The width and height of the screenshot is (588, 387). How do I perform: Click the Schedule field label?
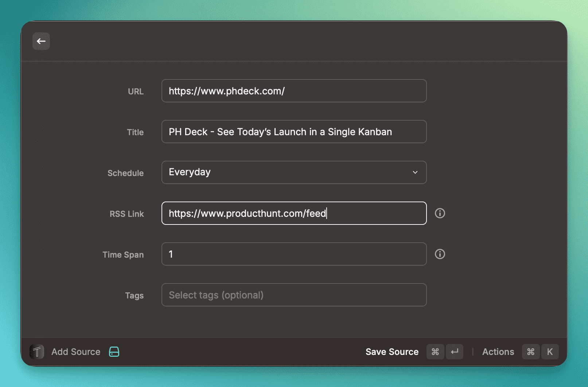click(125, 173)
